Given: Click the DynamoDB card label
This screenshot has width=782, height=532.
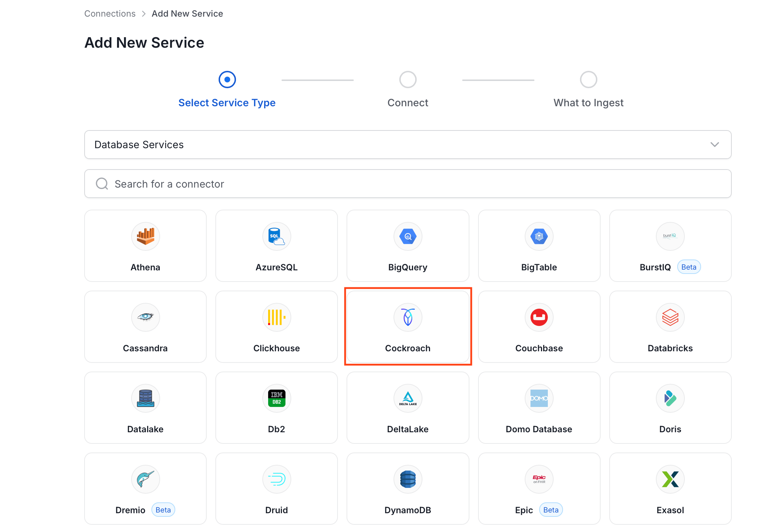Looking at the screenshot, I should [408, 510].
